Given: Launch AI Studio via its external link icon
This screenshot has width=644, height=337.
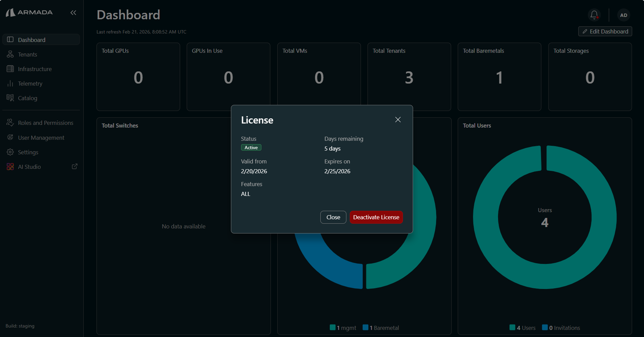Looking at the screenshot, I should 74,166.
